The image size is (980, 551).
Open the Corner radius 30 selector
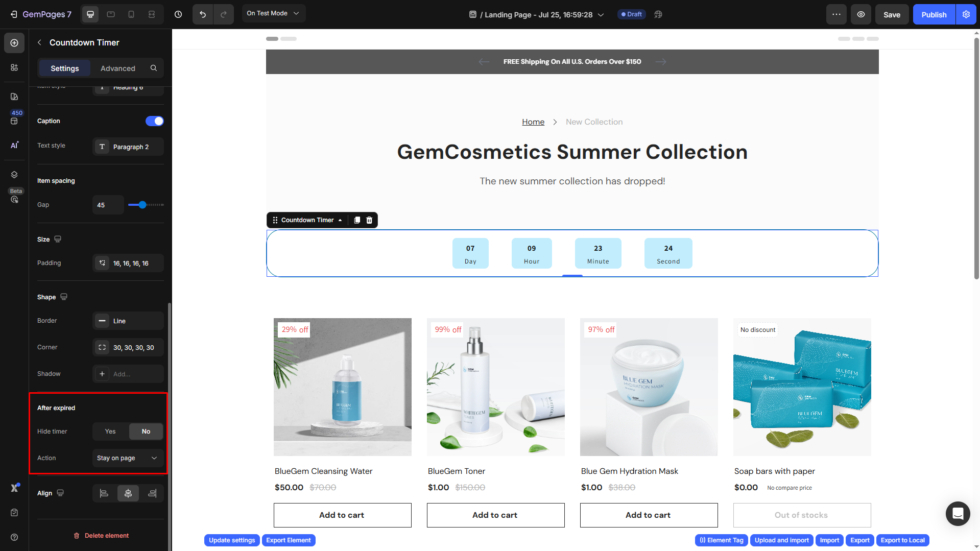(x=128, y=347)
